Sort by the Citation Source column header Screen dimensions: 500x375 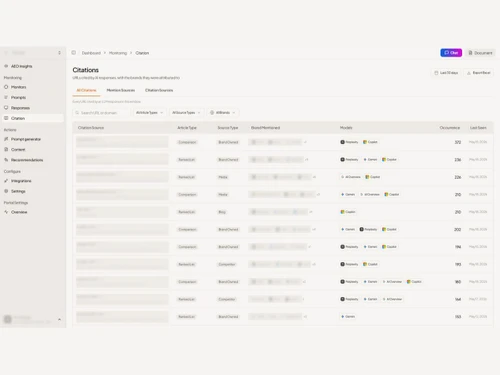tap(91, 128)
